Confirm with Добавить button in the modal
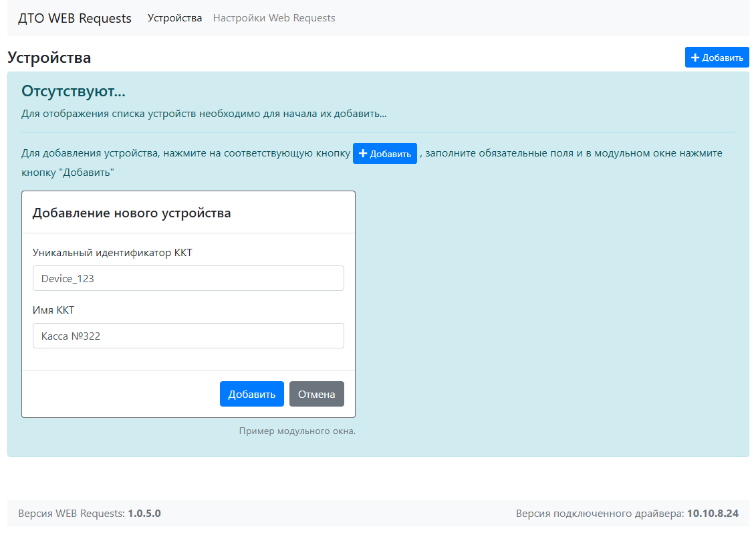 (x=252, y=394)
